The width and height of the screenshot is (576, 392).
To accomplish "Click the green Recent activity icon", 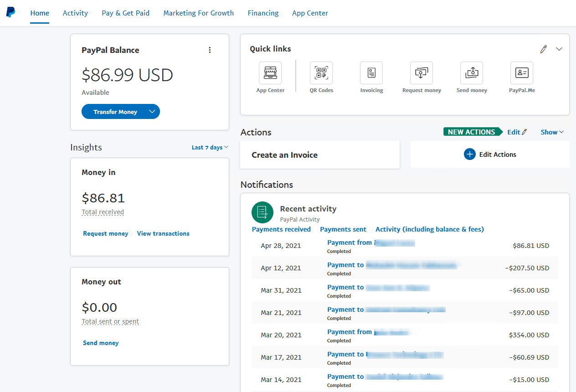I will pos(262,212).
